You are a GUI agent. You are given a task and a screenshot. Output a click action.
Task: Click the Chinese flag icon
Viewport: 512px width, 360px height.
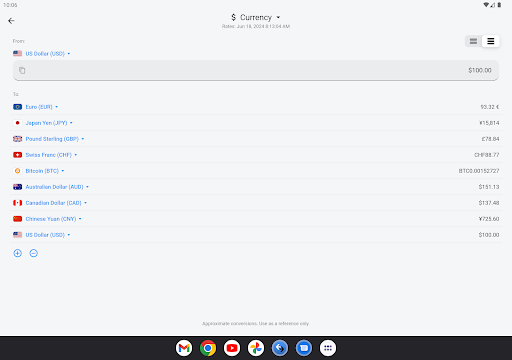coord(17,219)
